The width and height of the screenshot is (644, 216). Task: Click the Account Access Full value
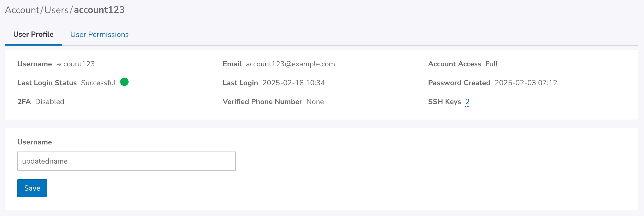coord(492,64)
